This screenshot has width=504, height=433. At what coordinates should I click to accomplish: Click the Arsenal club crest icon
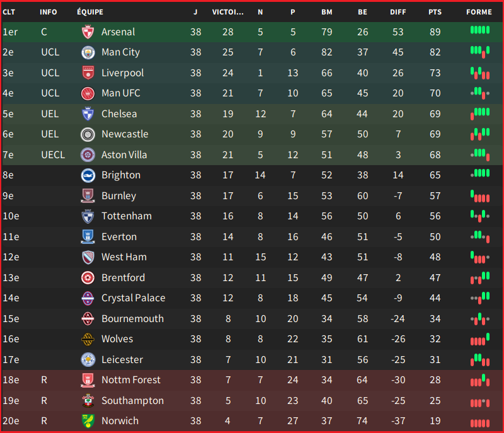[x=88, y=32]
